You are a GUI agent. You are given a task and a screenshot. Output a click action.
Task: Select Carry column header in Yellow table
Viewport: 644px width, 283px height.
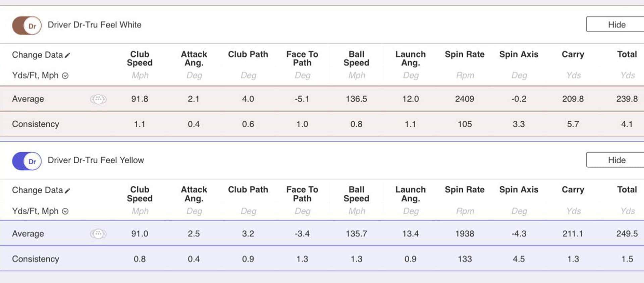click(573, 190)
